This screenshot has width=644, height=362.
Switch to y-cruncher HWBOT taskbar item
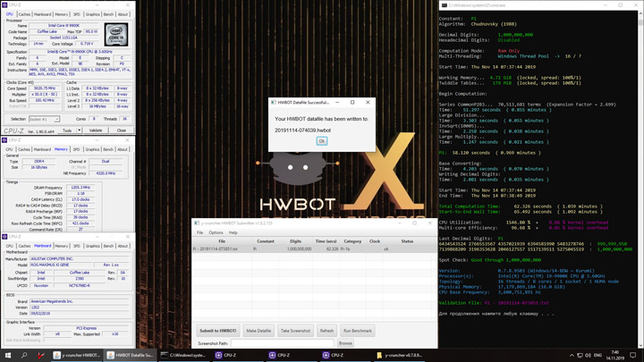click(x=76, y=356)
